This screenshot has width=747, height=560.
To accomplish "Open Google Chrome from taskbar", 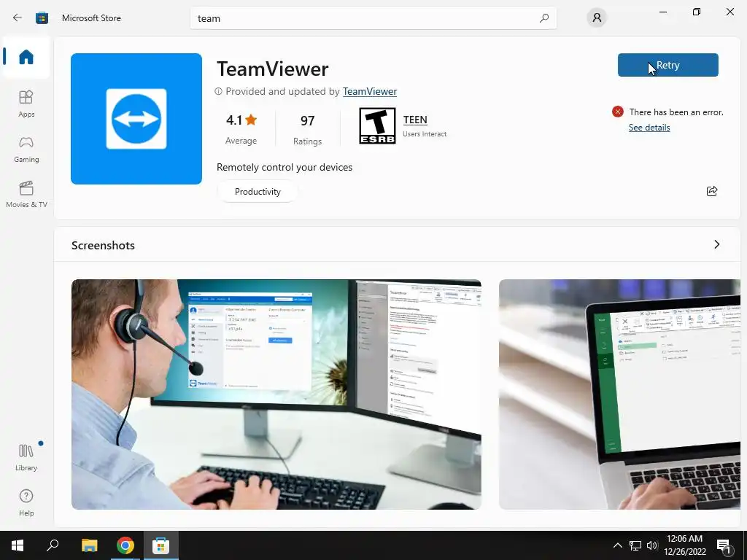I will pos(125,545).
